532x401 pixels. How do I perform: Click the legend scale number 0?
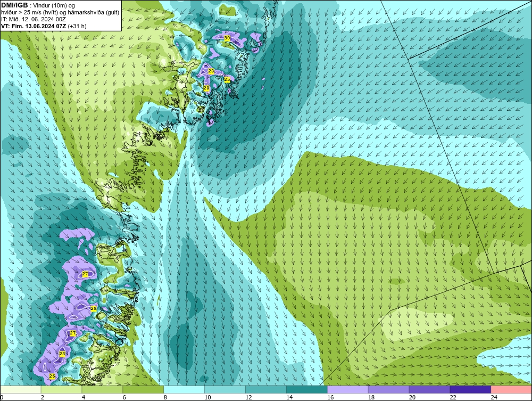point(2,397)
